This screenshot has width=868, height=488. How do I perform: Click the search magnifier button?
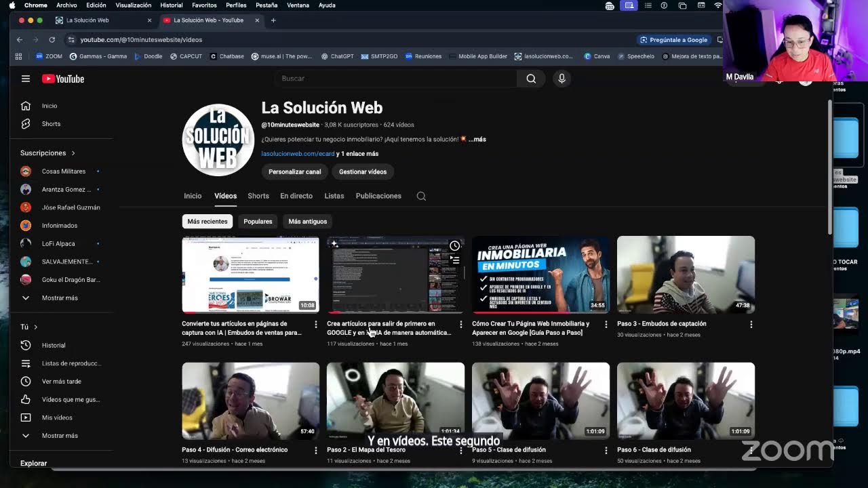[531, 79]
